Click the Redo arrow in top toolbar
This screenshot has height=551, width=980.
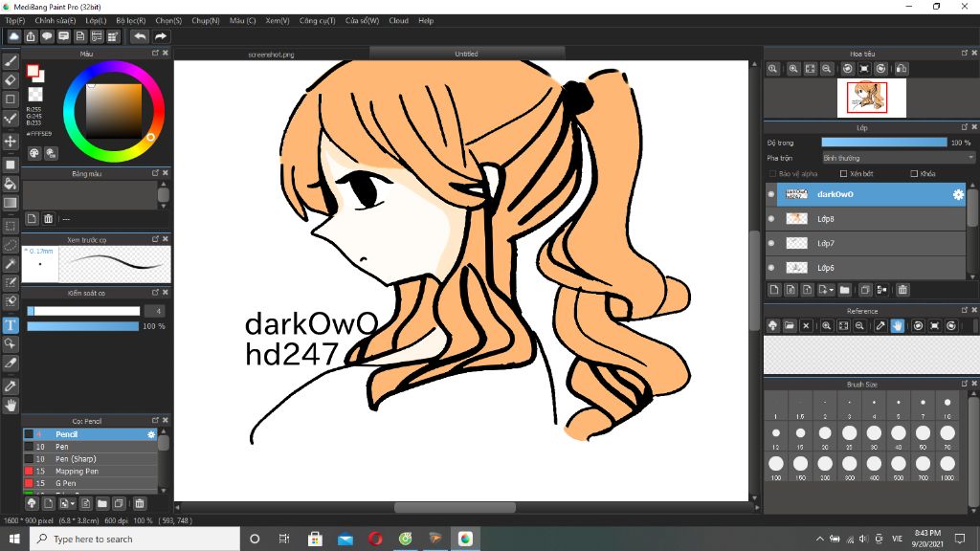tap(161, 37)
